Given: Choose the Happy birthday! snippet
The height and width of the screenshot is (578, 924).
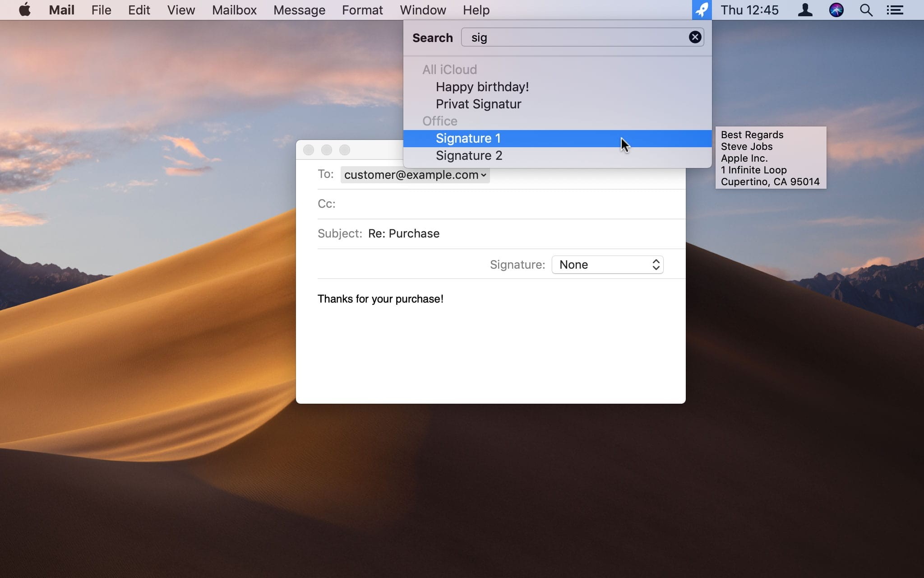Looking at the screenshot, I should [x=482, y=87].
